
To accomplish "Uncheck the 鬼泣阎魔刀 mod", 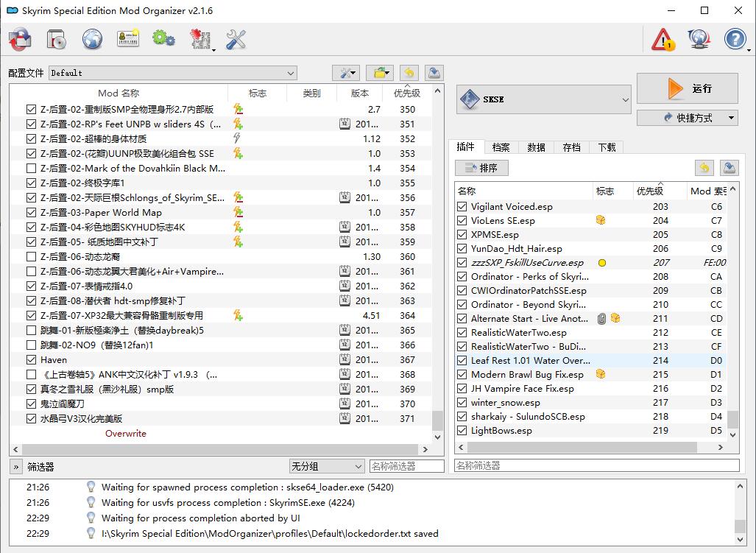I will pos(32,404).
